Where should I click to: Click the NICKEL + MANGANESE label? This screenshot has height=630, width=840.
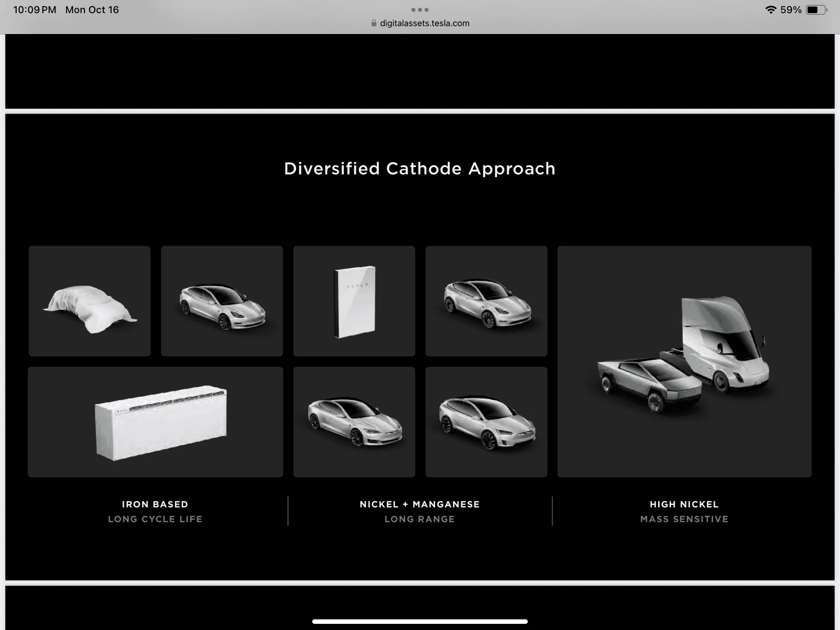420,504
